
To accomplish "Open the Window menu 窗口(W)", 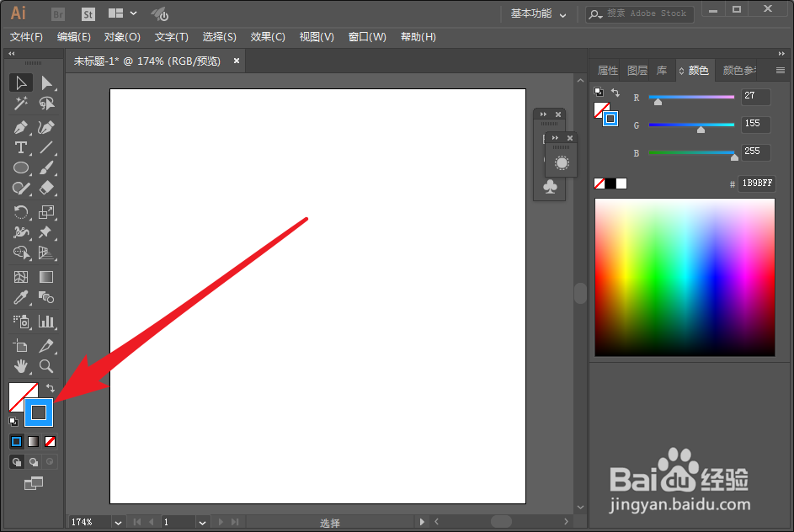I will (367, 37).
